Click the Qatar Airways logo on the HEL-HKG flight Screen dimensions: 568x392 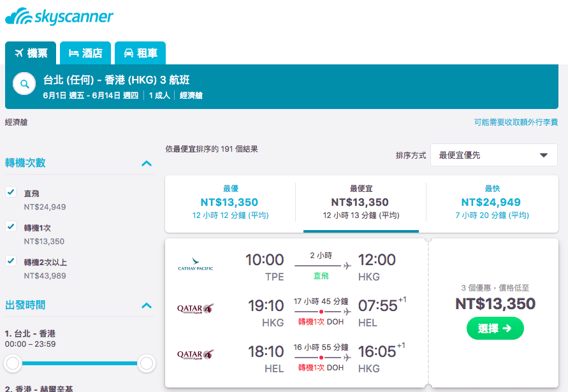[x=194, y=354]
